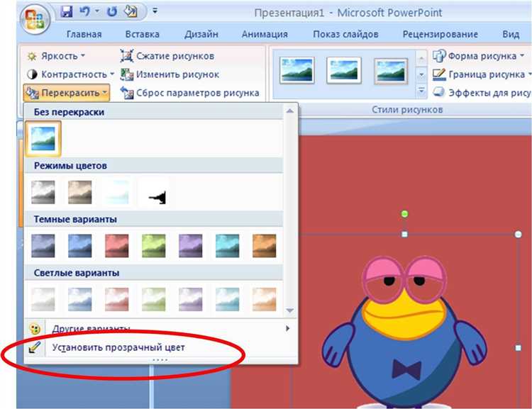Expand the full picture styles gallery
This screenshot has height=409, width=532.
(x=421, y=91)
